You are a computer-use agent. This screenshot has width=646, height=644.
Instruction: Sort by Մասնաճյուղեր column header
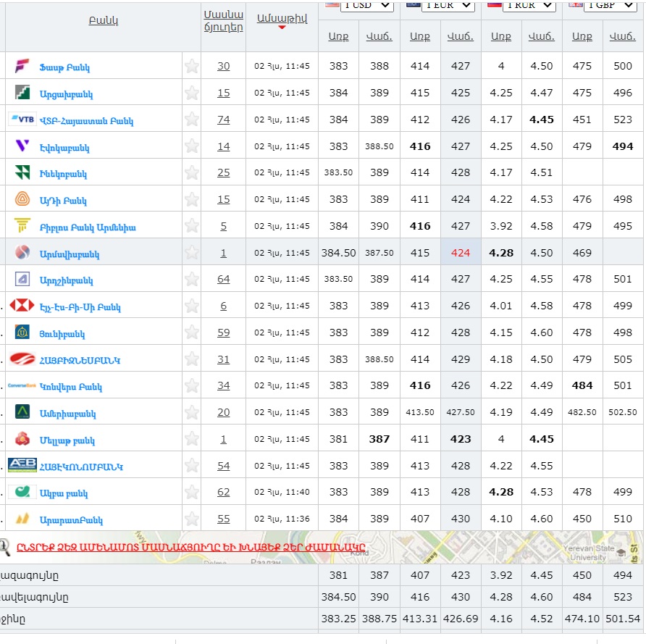pyautogui.click(x=223, y=20)
